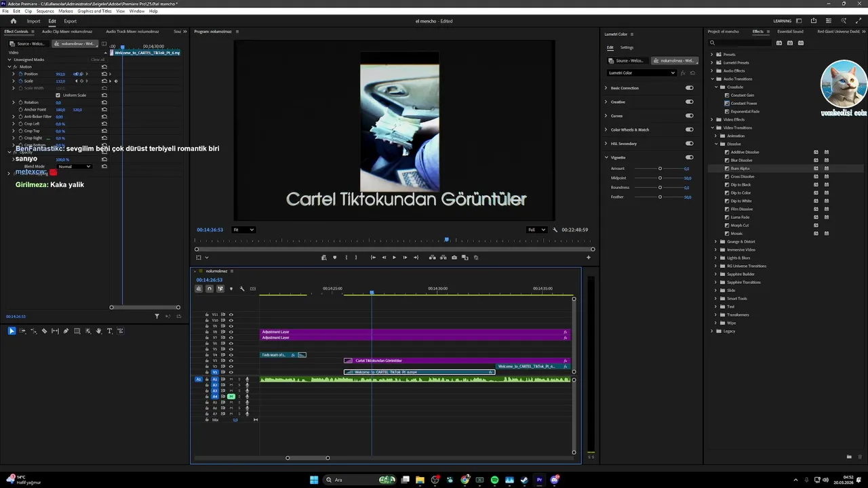This screenshot has height=488, width=868.
Task: Select the Type tool
Action: pyautogui.click(x=109, y=331)
